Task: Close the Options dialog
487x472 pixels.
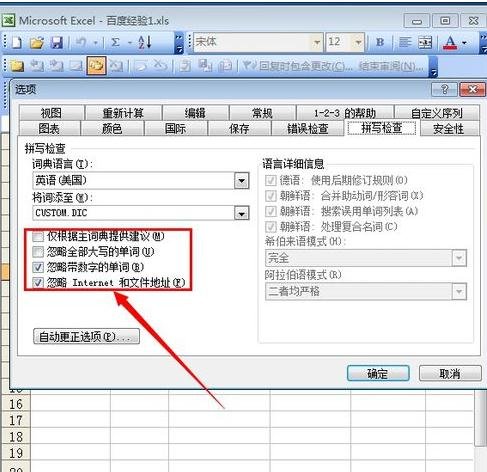Action: click(x=472, y=89)
